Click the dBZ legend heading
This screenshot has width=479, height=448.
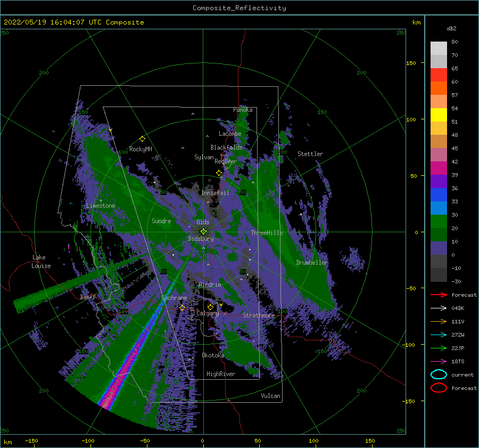coord(451,29)
